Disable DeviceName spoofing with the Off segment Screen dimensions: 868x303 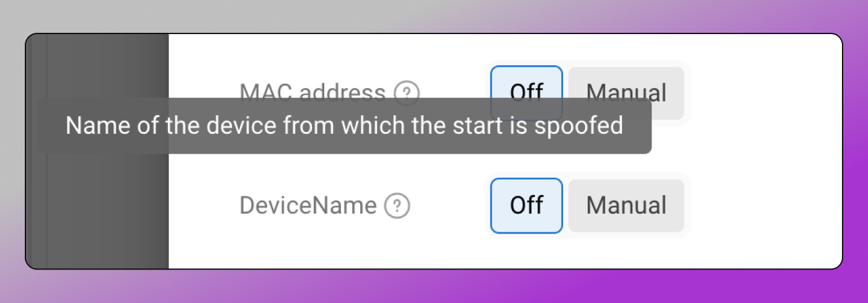[526, 206]
